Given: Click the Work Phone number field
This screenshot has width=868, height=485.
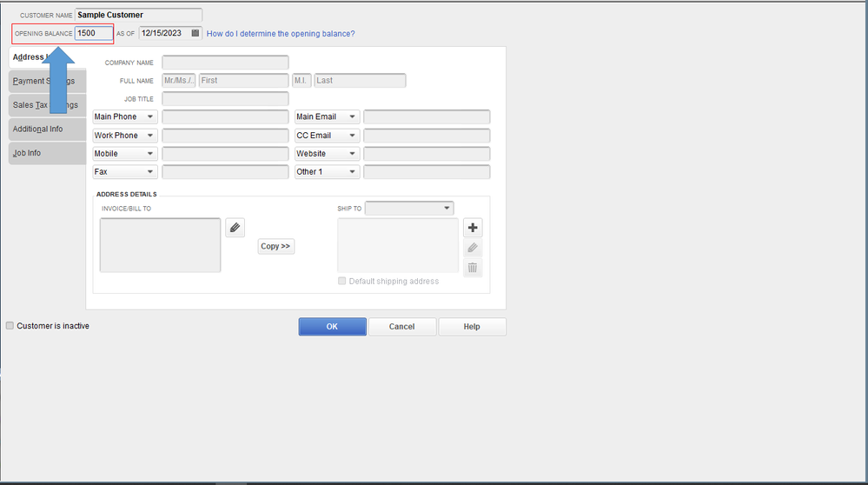Looking at the screenshot, I should click(225, 136).
